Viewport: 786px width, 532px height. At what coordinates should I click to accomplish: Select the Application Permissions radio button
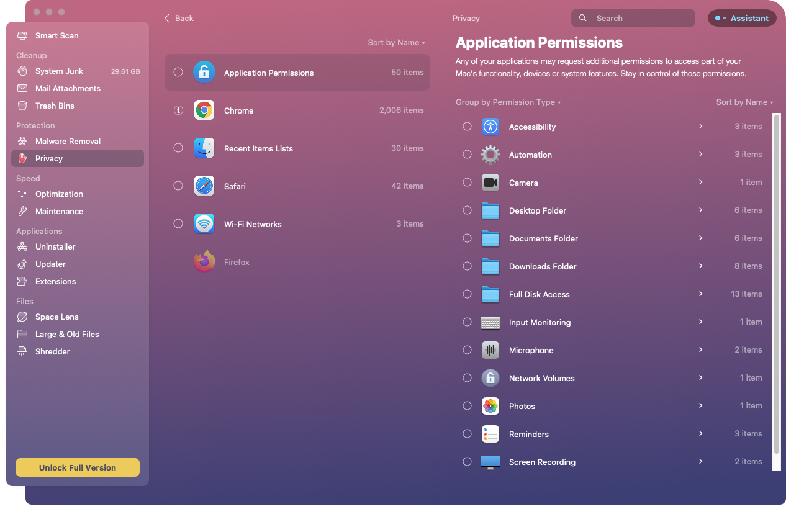click(178, 72)
